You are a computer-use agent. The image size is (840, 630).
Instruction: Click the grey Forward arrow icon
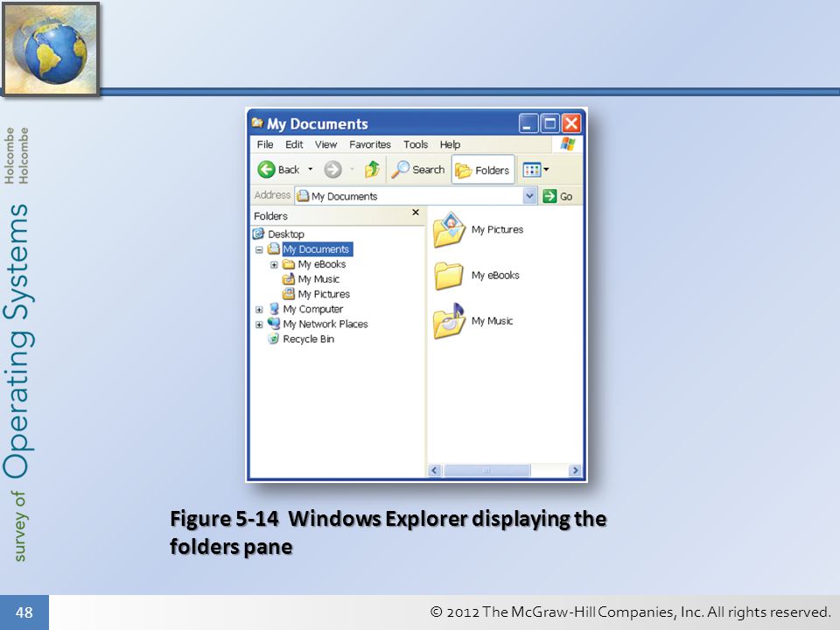pos(332,170)
